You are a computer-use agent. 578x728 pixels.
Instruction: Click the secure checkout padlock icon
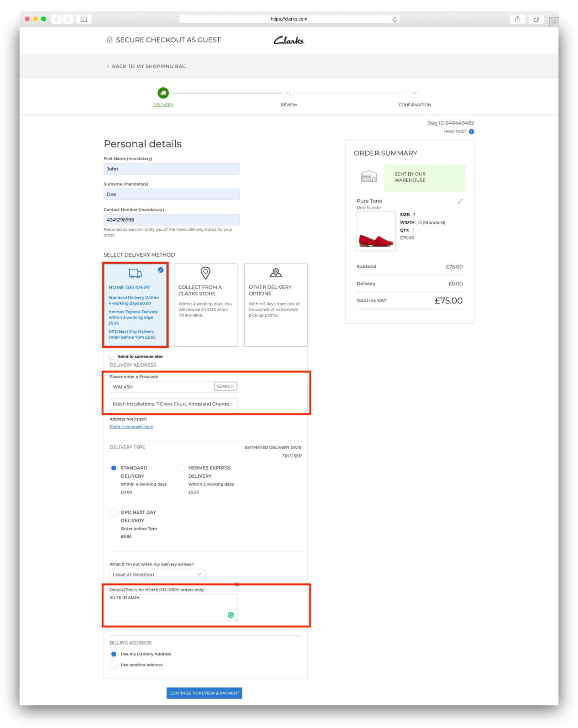click(x=109, y=40)
